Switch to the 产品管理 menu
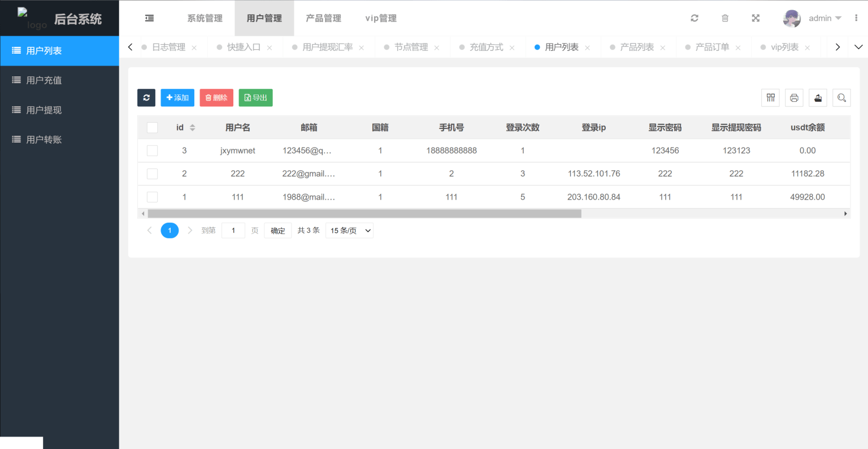The width and height of the screenshot is (868, 449). point(323,18)
